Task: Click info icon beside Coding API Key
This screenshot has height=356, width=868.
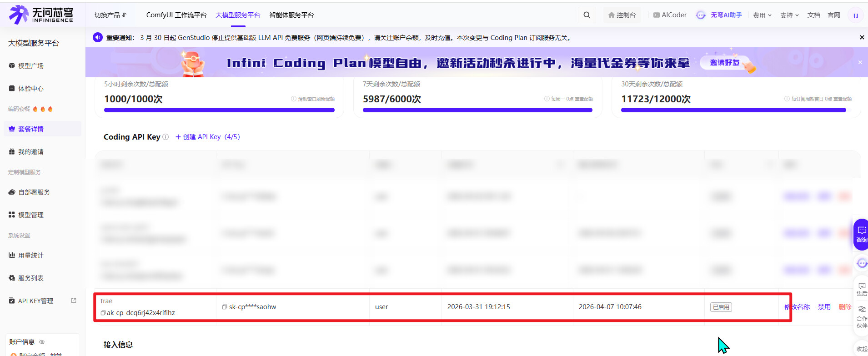Action: 166,137
